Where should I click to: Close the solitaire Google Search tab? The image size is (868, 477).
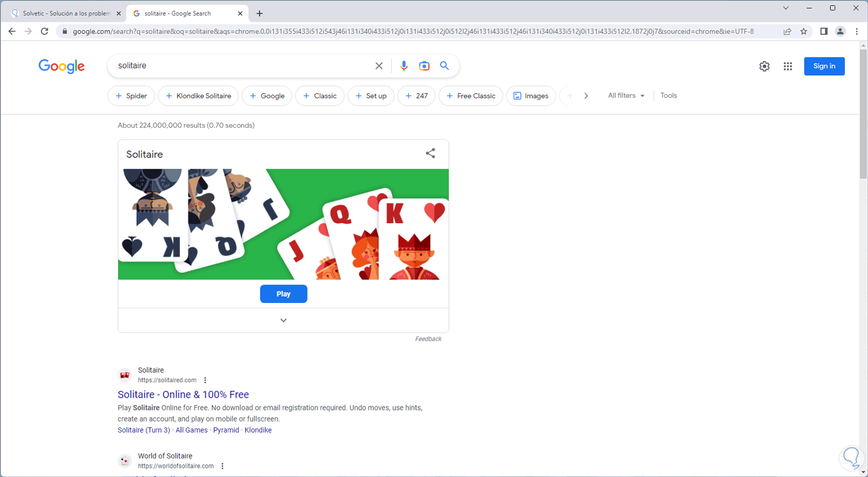click(x=240, y=13)
